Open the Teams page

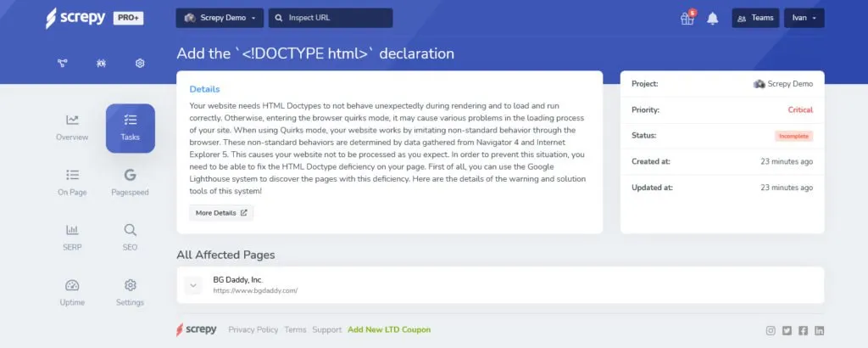click(x=755, y=18)
